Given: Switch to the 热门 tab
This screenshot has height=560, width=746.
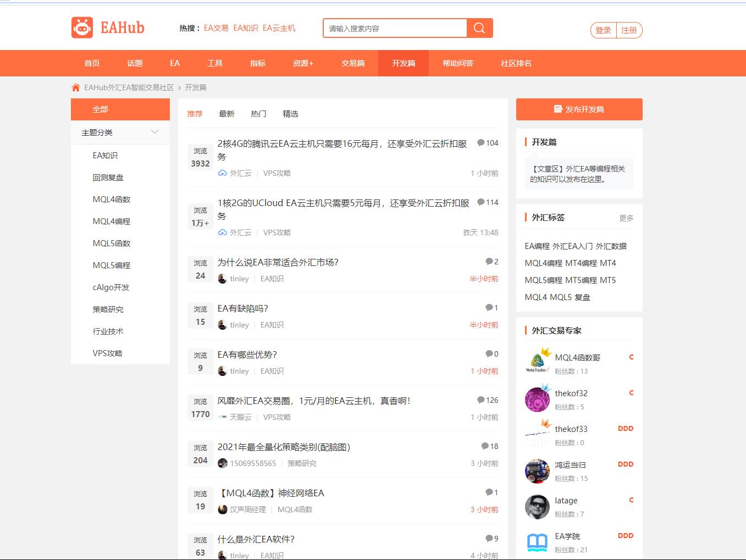Looking at the screenshot, I should point(258,114).
